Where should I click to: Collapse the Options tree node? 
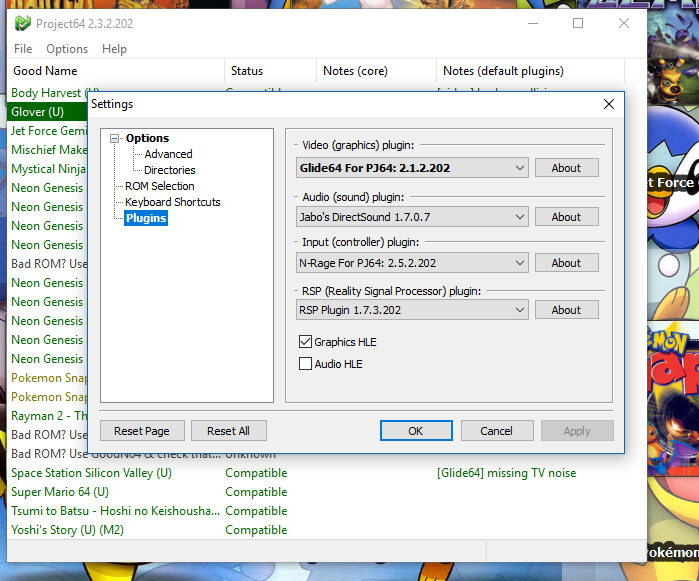pos(115,139)
